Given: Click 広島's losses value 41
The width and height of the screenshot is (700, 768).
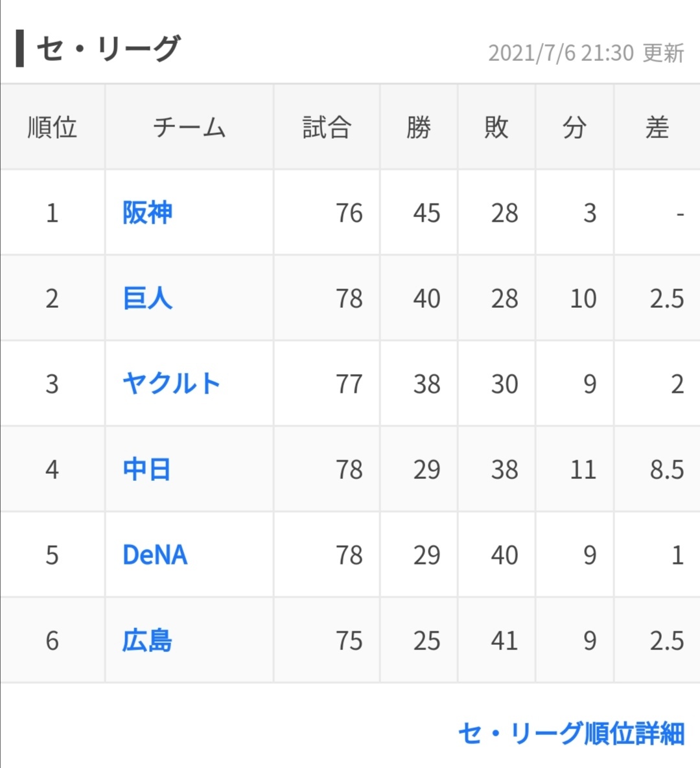Looking at the screenshot, I should (x=504, y=640).
